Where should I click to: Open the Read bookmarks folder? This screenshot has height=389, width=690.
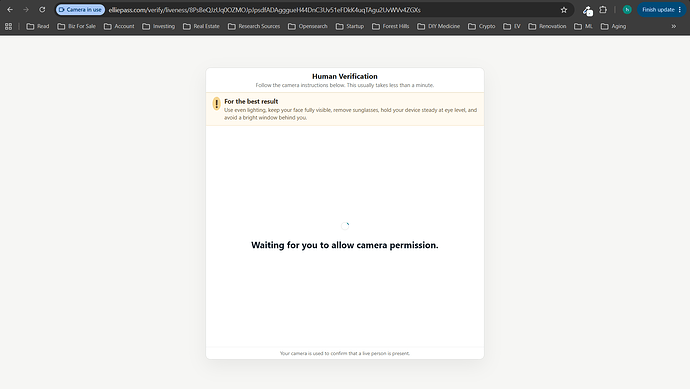[x=38, y=26]
